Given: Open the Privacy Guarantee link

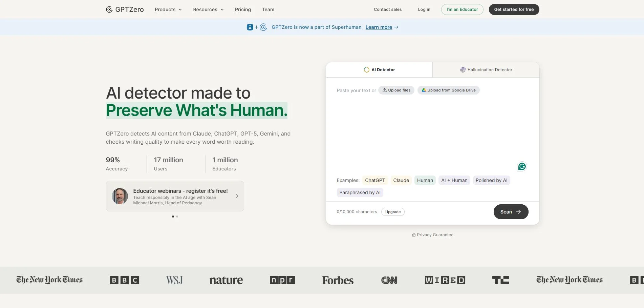Looking at the screenshot, I should [432, 235].
